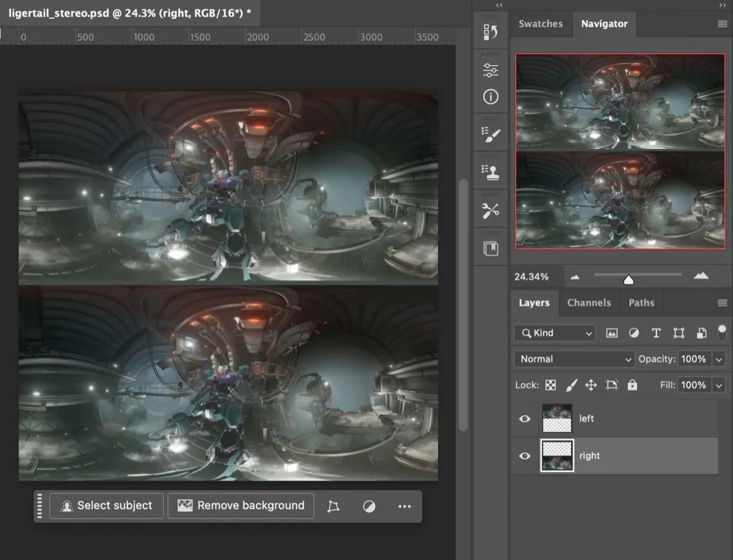Open the Layers panel menu

(722, 303)
